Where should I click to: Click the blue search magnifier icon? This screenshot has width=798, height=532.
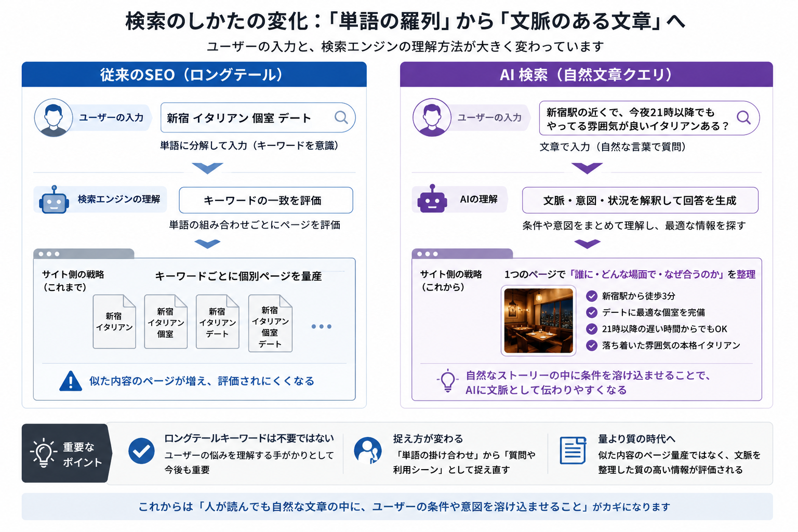click(341, 117)
